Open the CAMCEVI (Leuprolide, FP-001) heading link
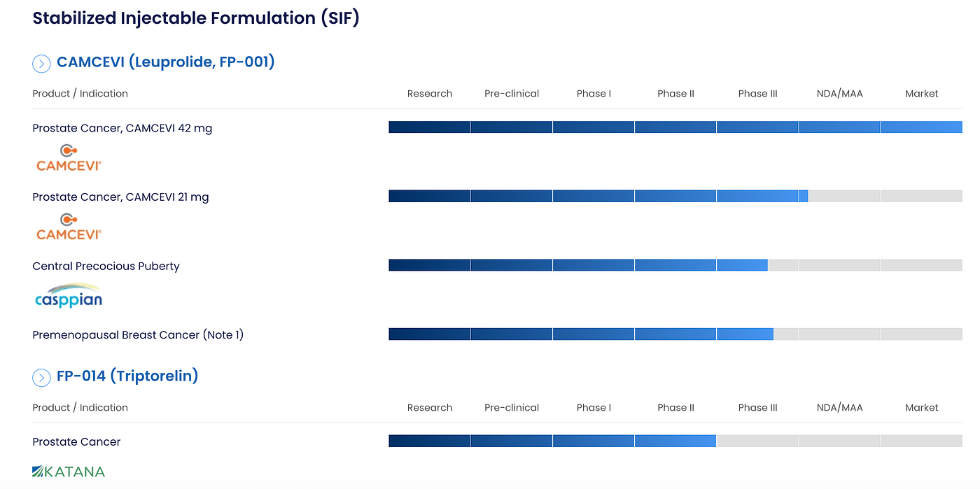Screen dimensions: 980x489 coord(166,62)
